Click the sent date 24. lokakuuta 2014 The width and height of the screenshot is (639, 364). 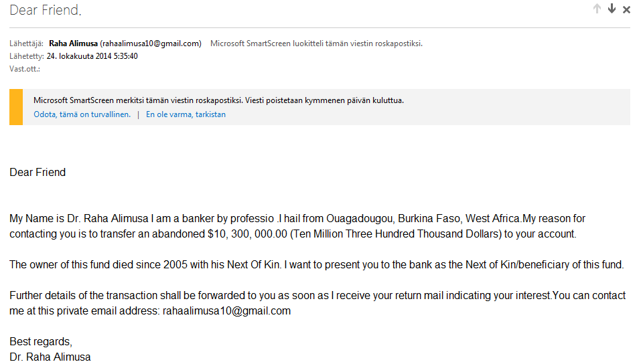point(92,56)
